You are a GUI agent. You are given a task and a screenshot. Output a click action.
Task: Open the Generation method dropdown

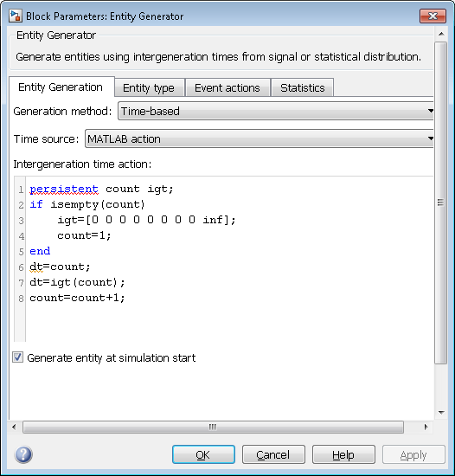275,111
